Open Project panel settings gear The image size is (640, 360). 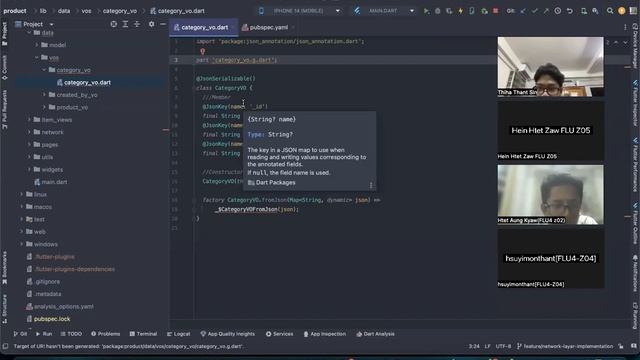151,24
